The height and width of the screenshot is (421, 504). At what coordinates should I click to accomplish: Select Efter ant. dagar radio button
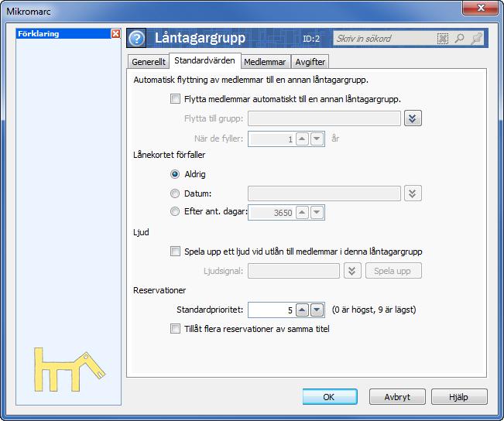(175, 211)
